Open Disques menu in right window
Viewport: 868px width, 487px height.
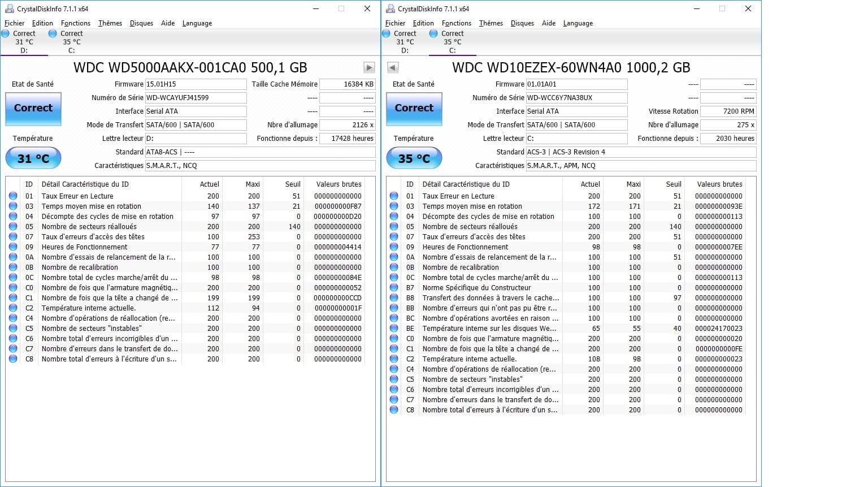(522, 23)
